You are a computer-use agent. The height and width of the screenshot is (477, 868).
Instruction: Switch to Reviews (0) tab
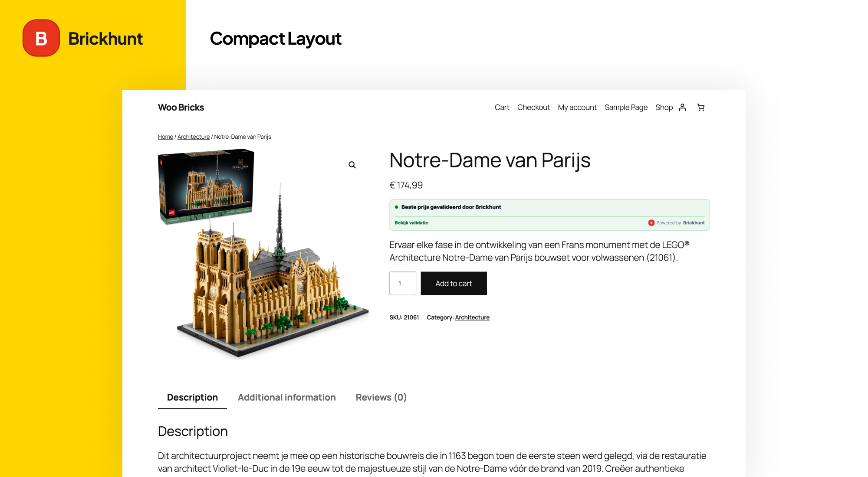point(381,397)
